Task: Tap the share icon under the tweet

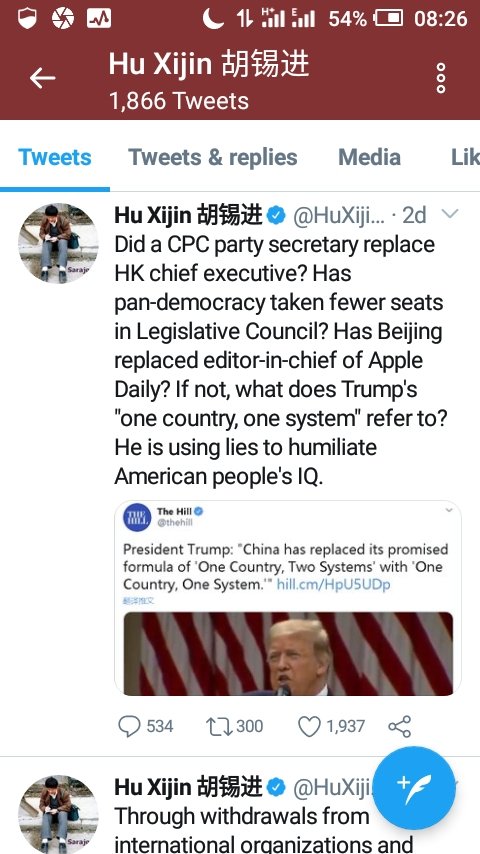Action: [399, 727]
